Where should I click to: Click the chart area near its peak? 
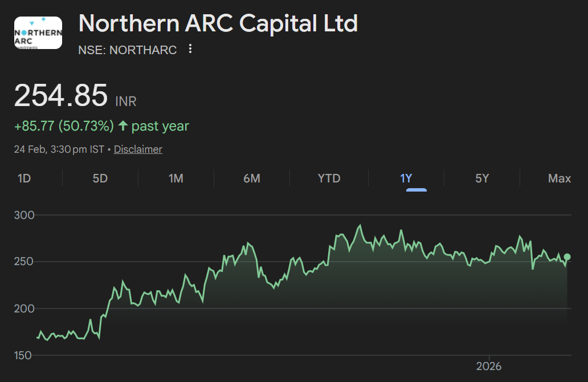point(360,226)
